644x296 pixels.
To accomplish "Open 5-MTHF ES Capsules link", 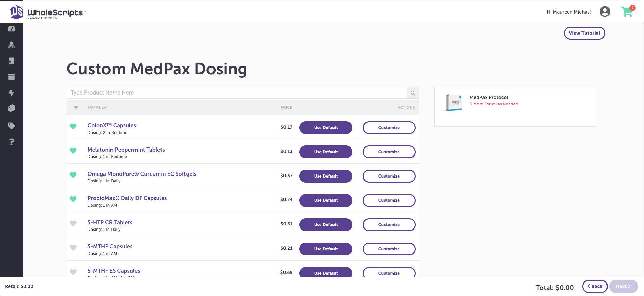I will [x=114, y=271].
